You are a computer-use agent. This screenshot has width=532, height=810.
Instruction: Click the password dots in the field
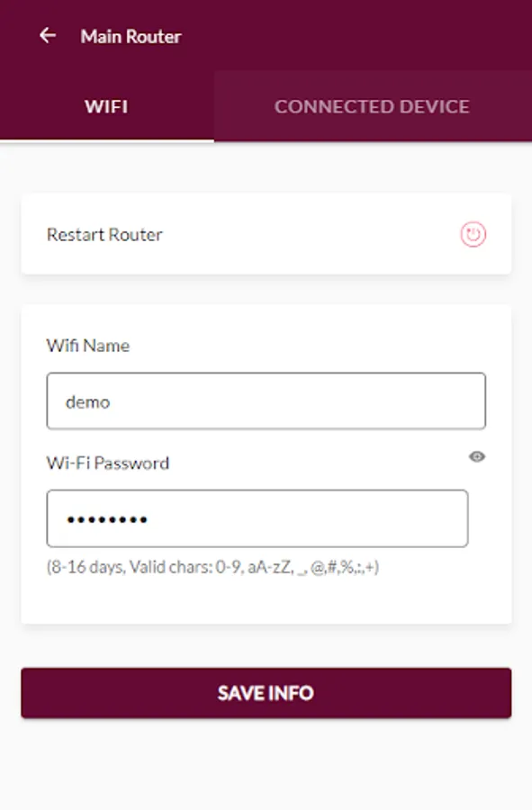[x=107, y=519]
